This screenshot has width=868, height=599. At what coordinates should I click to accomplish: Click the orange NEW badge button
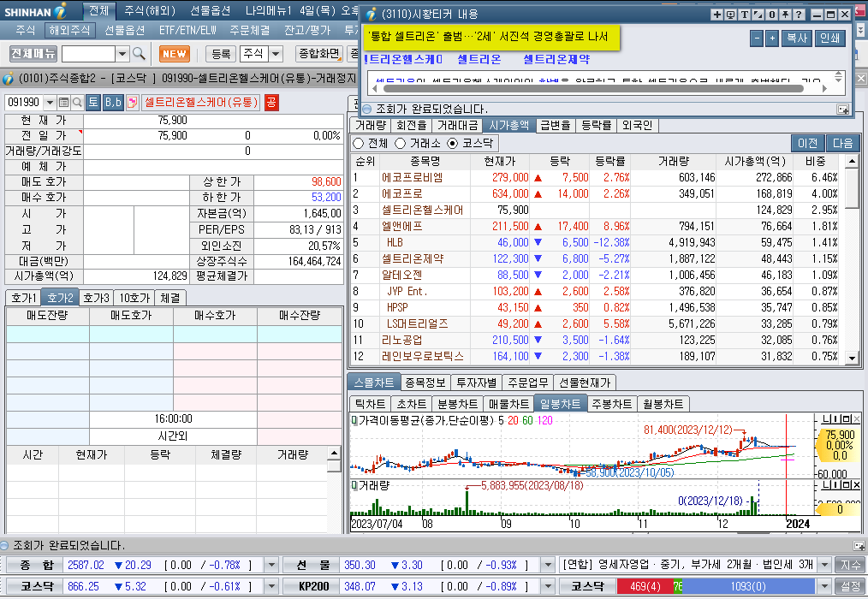click(175, 54)
